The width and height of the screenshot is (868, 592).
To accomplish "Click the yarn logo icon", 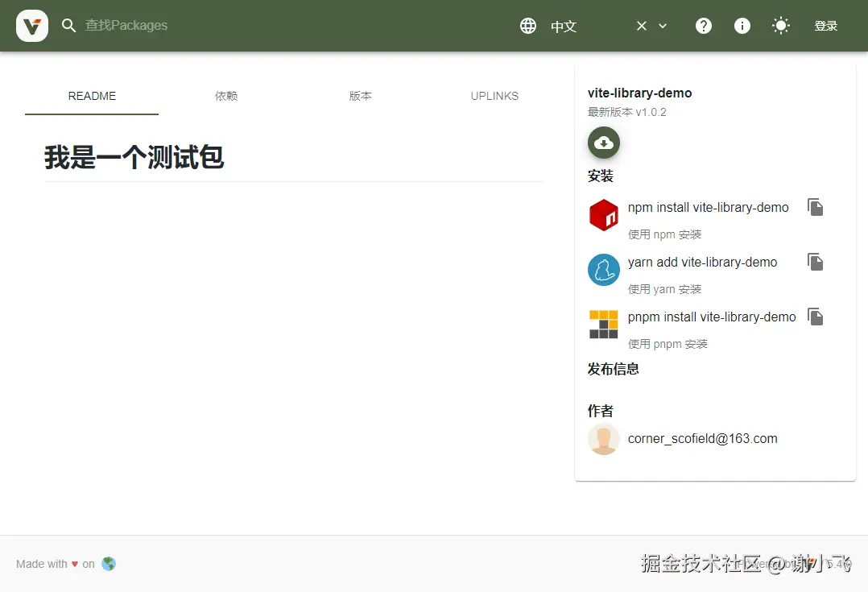I will (603, 270).
